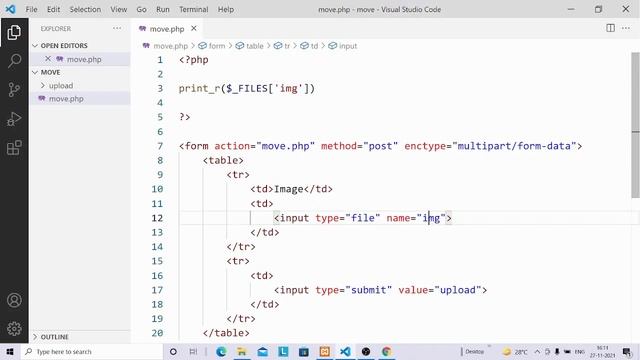640x360 pixels.
Task: Open the Terminal menu
Action: click(193, 9)
